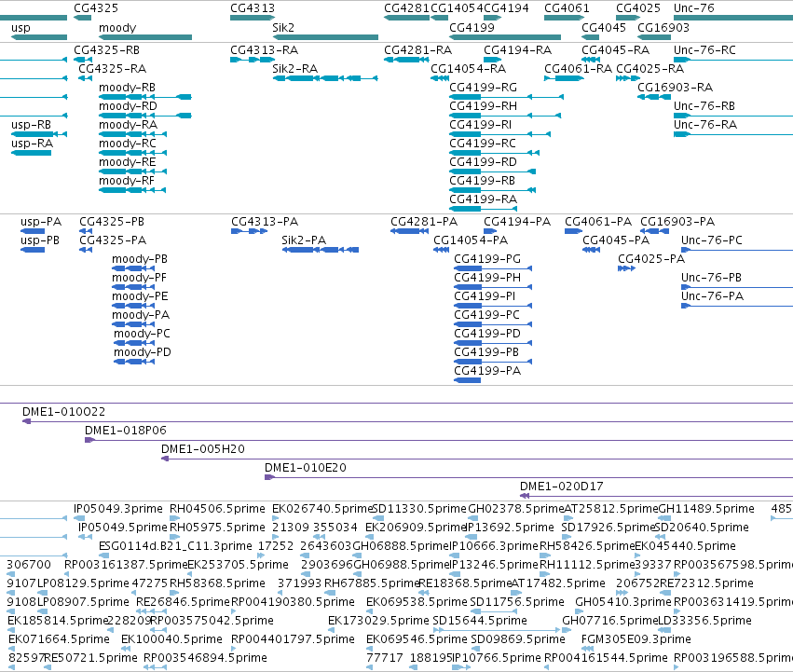Click the CG4194-RA transcript label
The height and width of the screenshot is (672, 793).
pos(517,50)
